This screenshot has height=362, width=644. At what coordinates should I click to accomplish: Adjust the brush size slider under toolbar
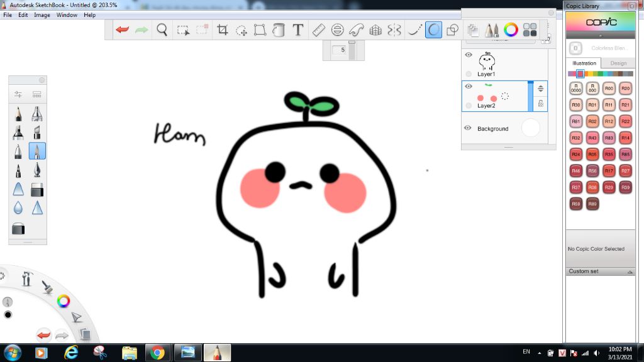pyautogui.click(x=352, y=50)
